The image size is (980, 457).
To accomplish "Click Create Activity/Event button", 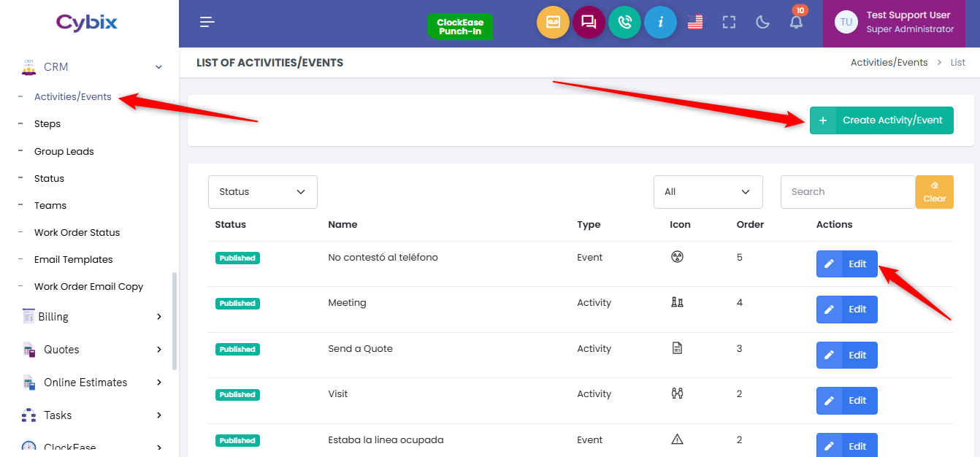I will coord(881,120).
